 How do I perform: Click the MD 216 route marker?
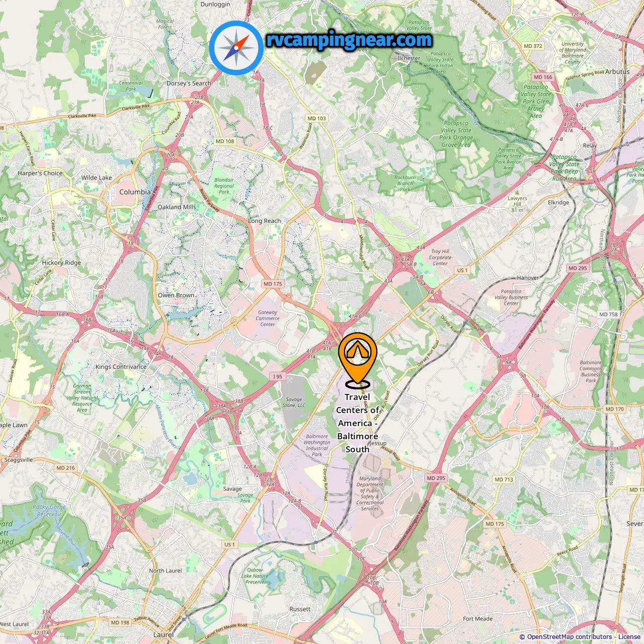coord(66,468)
